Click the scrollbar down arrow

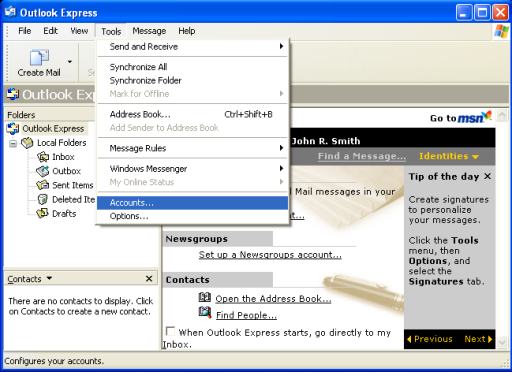tap(502, 342)
